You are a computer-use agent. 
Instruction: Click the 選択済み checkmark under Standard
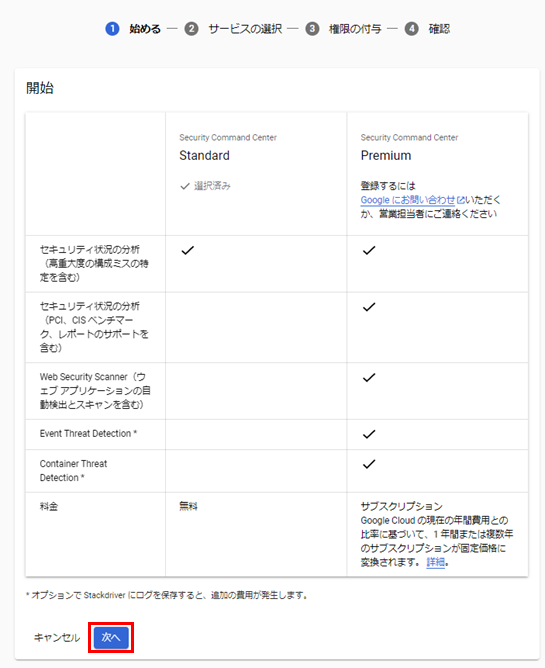click(185, 186)
